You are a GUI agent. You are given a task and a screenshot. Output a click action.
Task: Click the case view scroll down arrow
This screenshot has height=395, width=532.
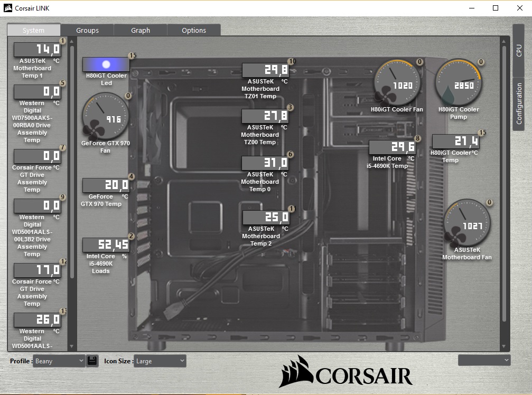[504, 346]
